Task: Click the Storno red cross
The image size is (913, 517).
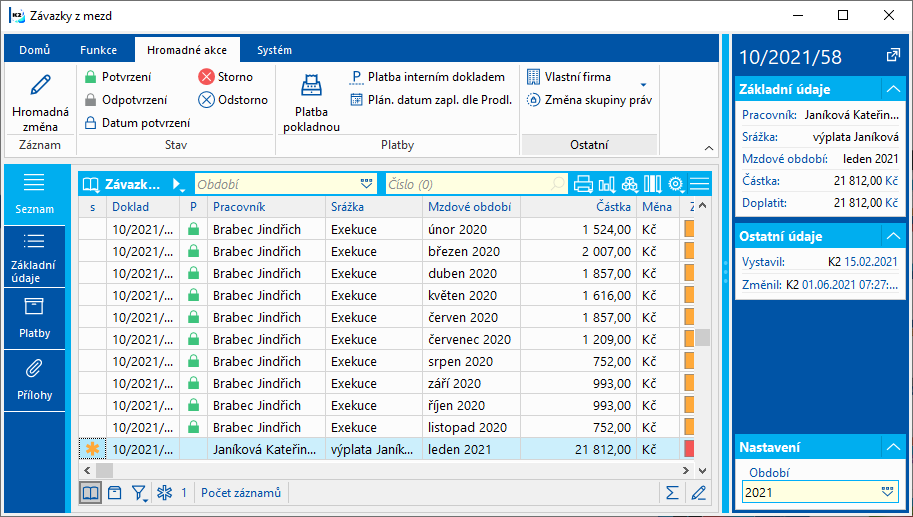Action: 206,77
